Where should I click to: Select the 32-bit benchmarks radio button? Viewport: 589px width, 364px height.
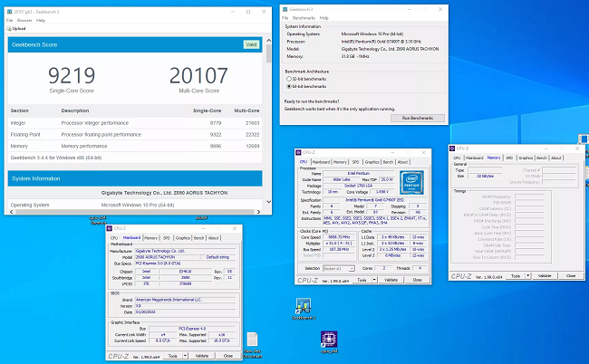click(289, 79)
